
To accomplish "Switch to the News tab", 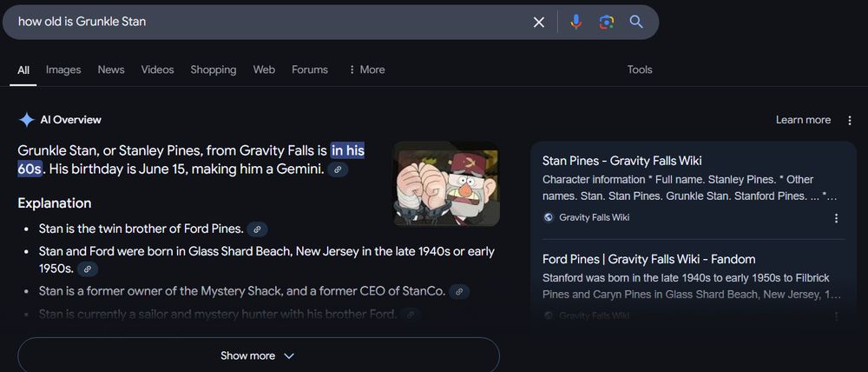I will pyautogui.click(x=111, y=70).
